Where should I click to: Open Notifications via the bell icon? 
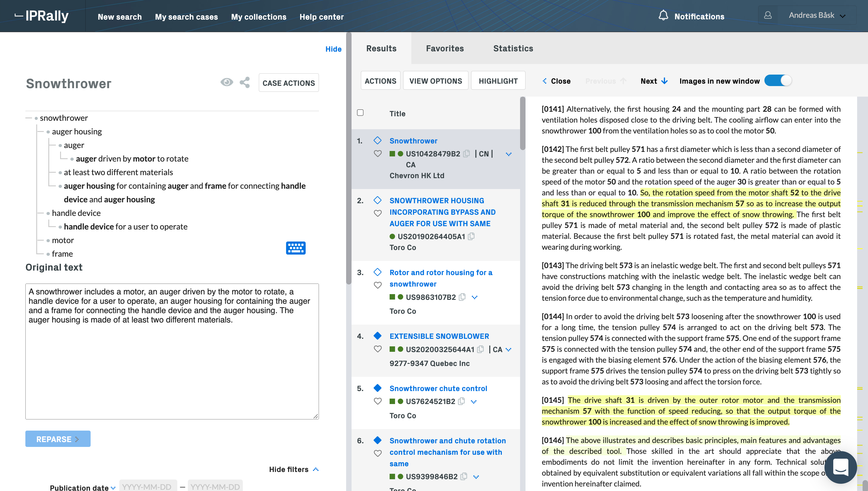coord(663,15)
